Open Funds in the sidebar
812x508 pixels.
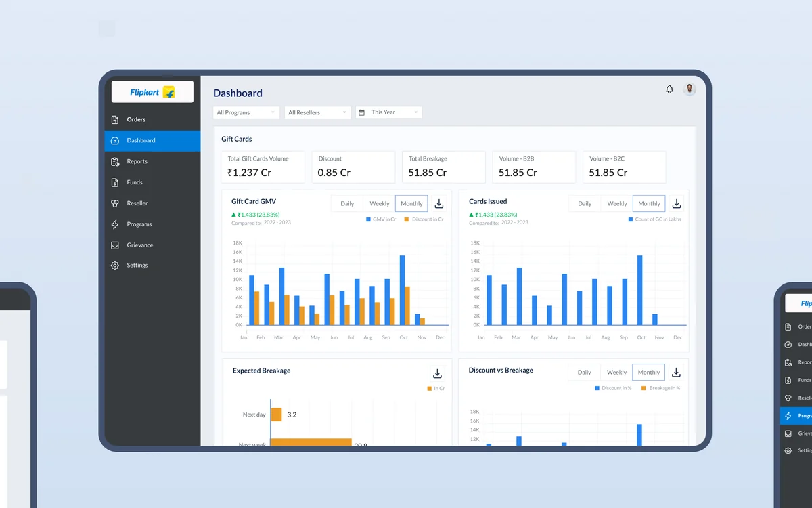(x=152, y=182)
